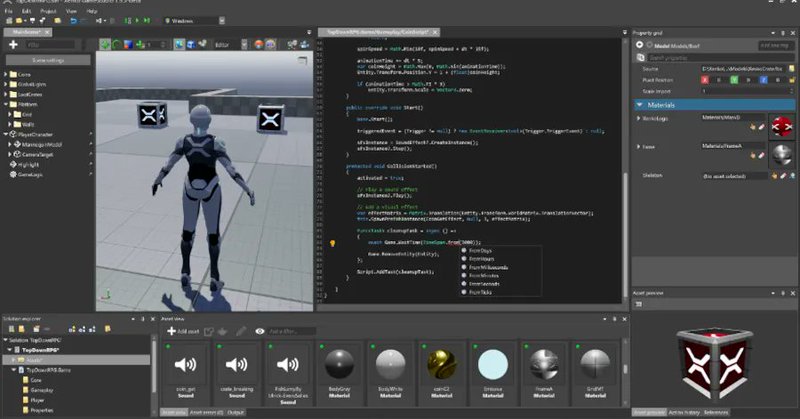The height and width of the screenshot is (419, 800).
Task: Expand the XenkoLogo material row
Action: (x=638, y=118)
